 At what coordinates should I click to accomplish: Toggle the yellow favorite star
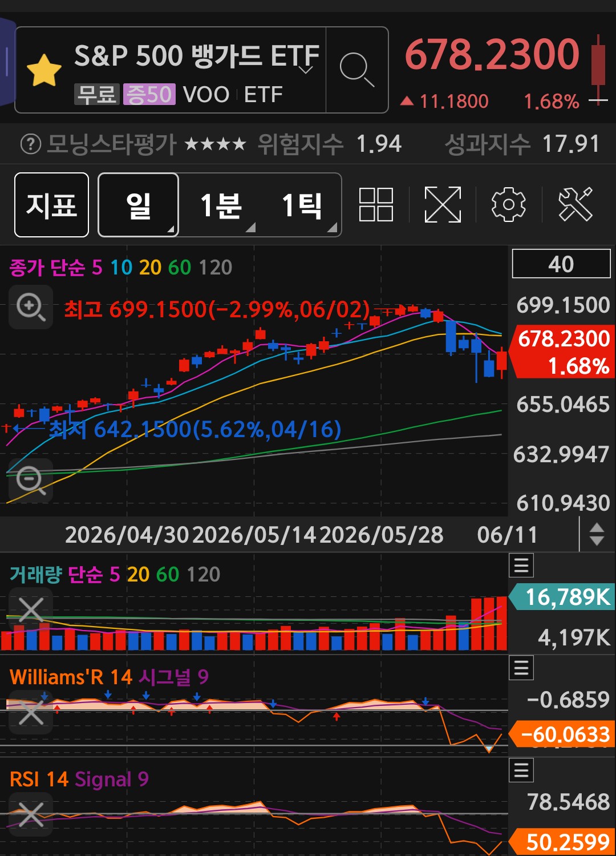click(44, 70)
